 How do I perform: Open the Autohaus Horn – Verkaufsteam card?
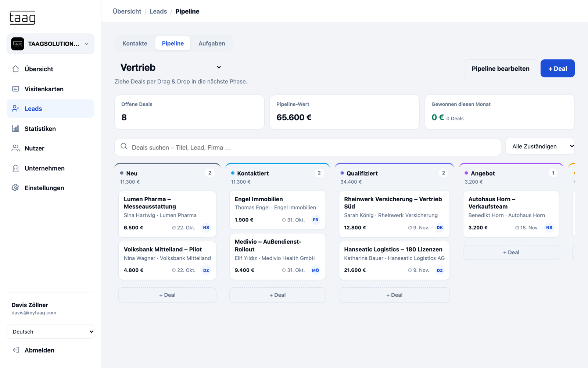pos(511,214)
